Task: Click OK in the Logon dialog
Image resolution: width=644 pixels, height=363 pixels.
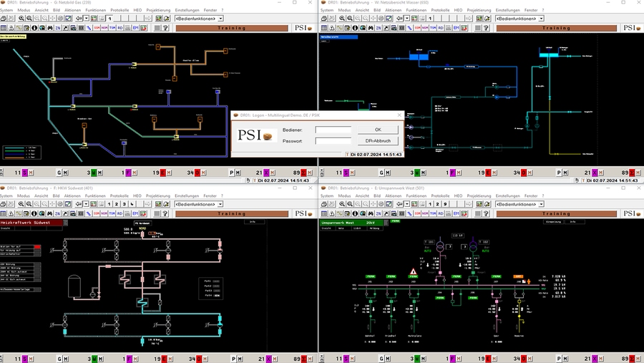Action: [x=377, y=130]
